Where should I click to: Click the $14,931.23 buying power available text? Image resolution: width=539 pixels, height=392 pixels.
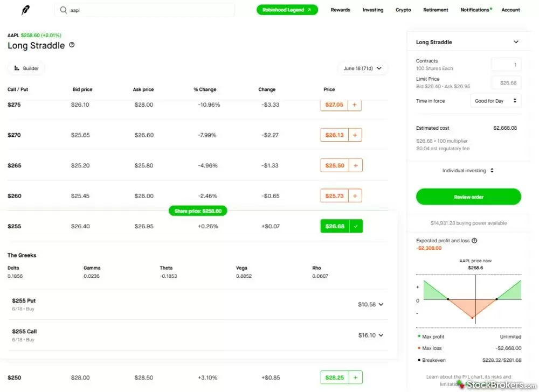tap(468, 223)
